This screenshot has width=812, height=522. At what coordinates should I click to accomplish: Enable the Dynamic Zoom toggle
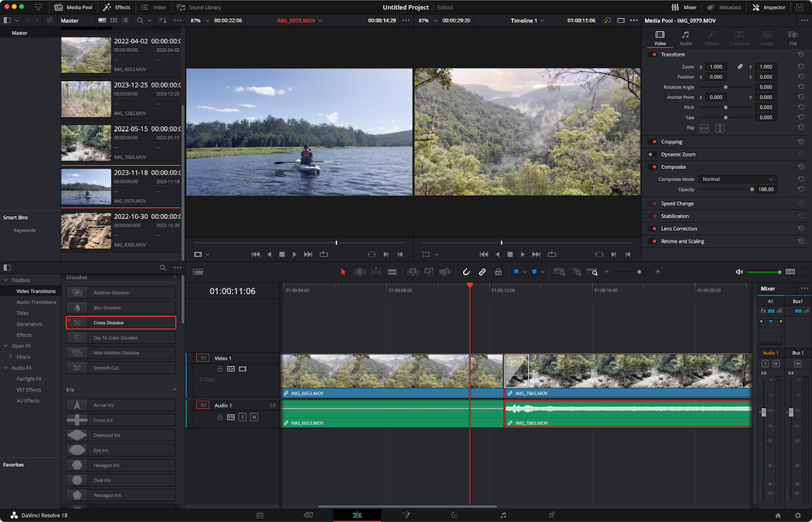click(652, 154)
